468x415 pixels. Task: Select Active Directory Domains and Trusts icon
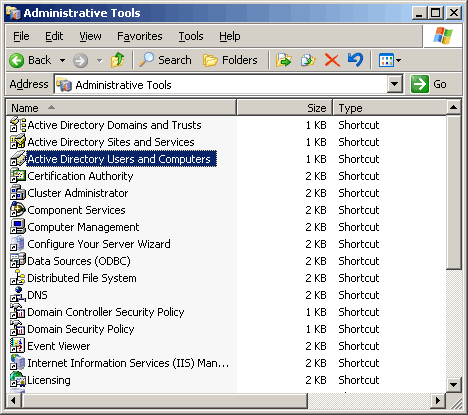click(x=18, y=125)
